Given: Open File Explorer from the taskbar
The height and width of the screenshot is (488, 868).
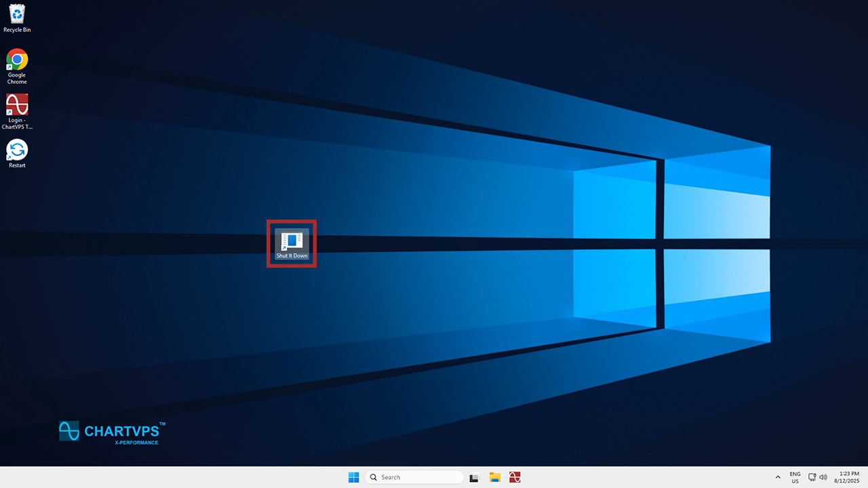Looking at the screenshot, I should pyautogui.click(x=495, y=477).
